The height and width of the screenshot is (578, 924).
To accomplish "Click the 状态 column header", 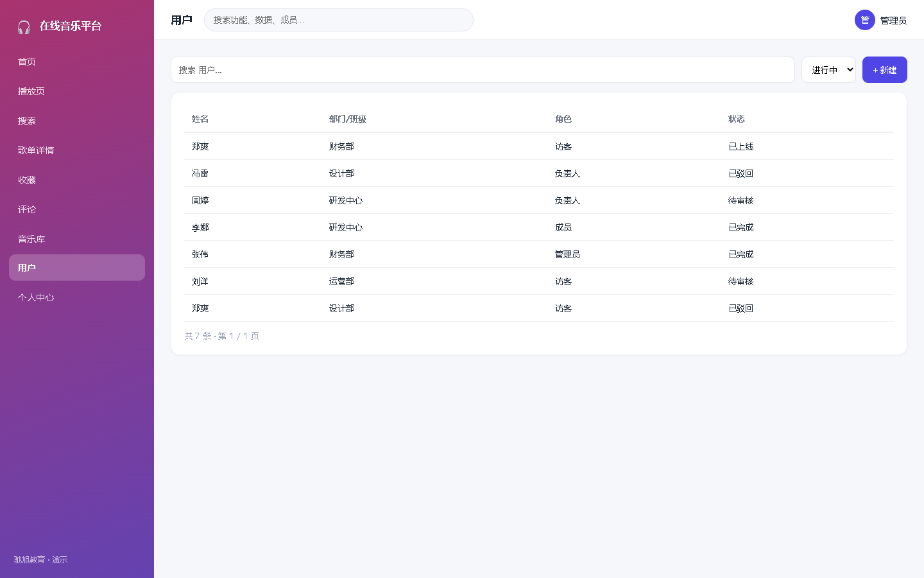I will tap(737, 119).
